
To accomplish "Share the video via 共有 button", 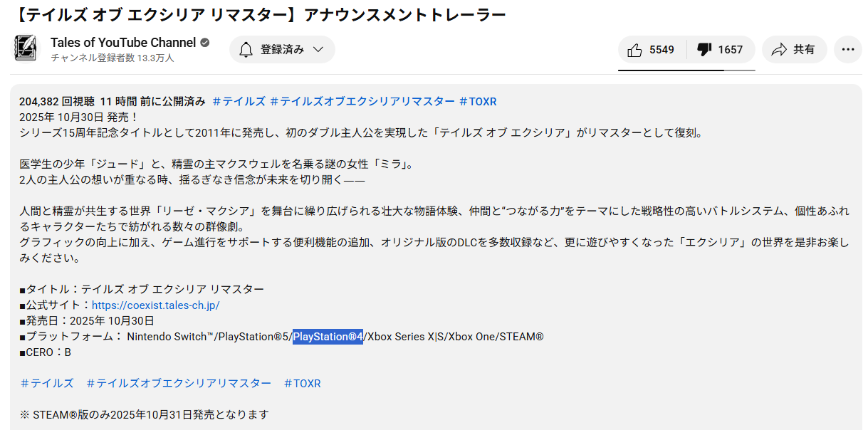I will pyautogui.click(x=794, y=50).
